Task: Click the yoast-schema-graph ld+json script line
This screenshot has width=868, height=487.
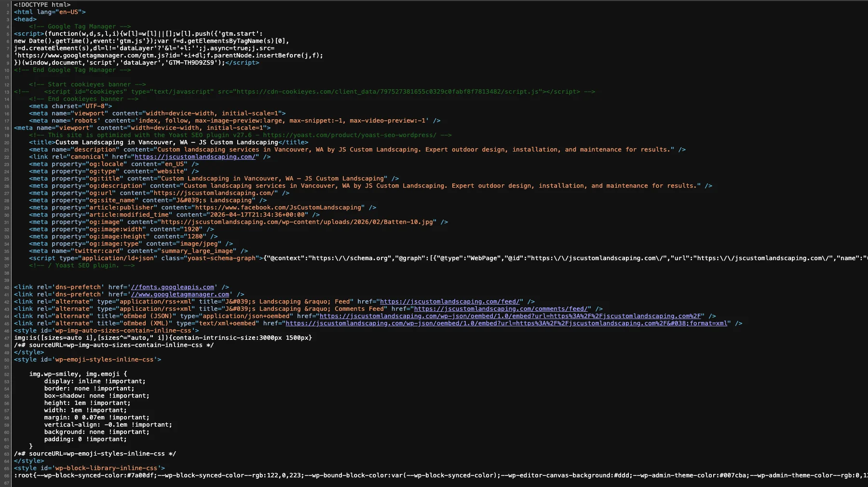Action: pyautogui.click(x=448, y=258)
